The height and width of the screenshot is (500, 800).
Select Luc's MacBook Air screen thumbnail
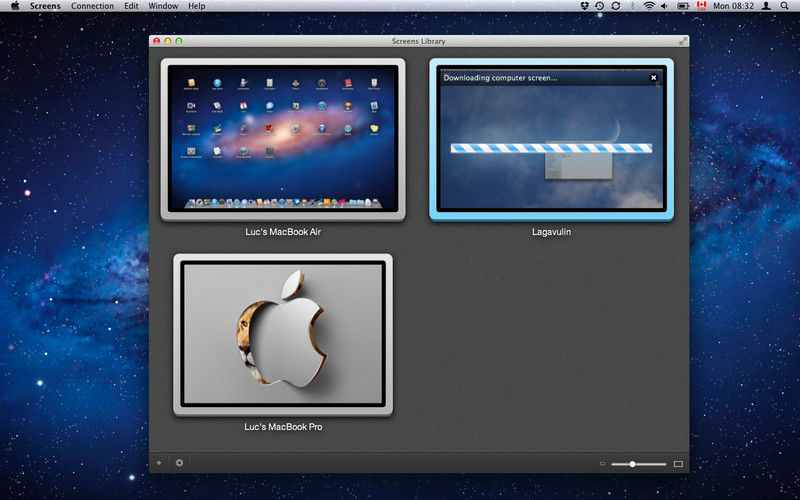click(283, 139)
